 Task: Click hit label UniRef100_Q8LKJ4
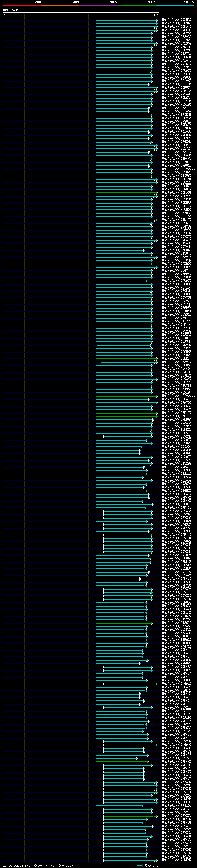pos(177,358)
